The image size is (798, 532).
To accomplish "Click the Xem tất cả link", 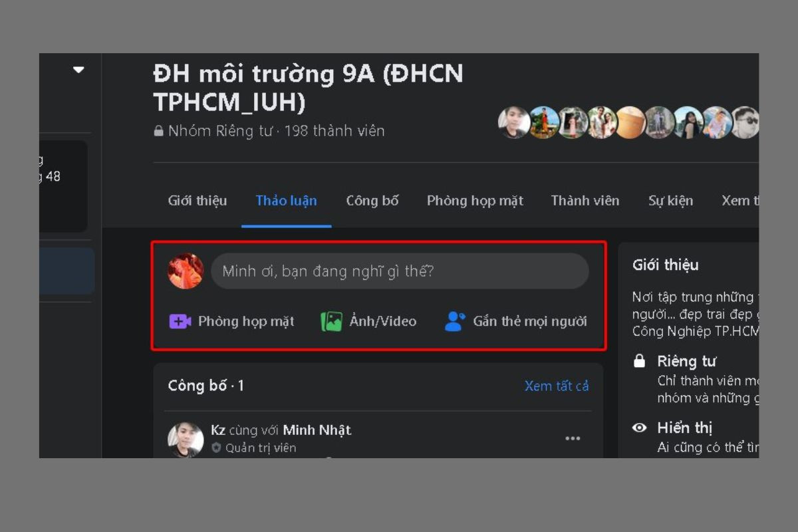I will (557, 386).
